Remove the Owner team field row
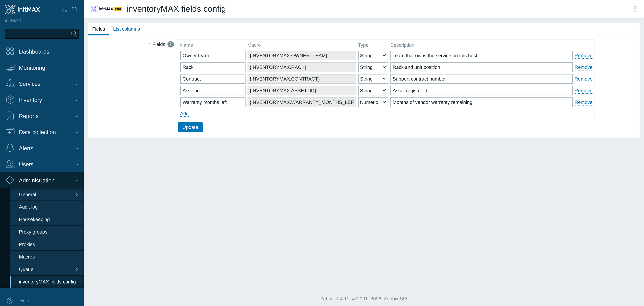 (583, 56)
